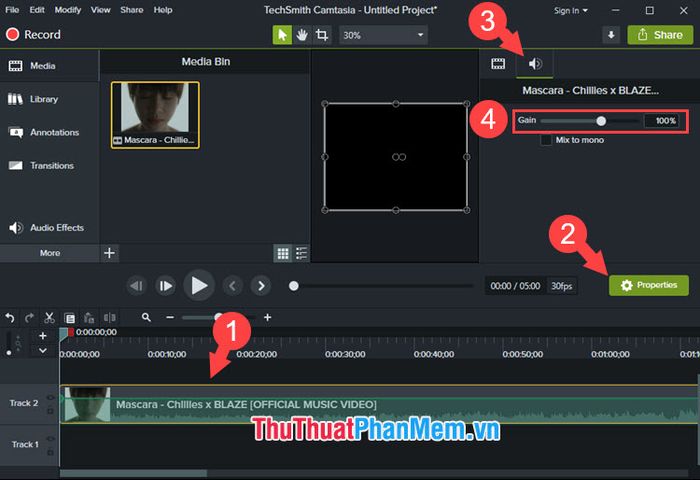Open the Edit menu
Viewport: 700px width, 480px height.
pyautogui.click(x=37, y=10)
